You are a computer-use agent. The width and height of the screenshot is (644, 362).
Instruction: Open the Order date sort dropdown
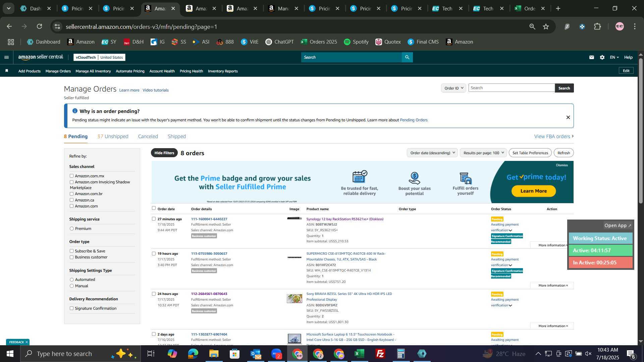point(432,153)
